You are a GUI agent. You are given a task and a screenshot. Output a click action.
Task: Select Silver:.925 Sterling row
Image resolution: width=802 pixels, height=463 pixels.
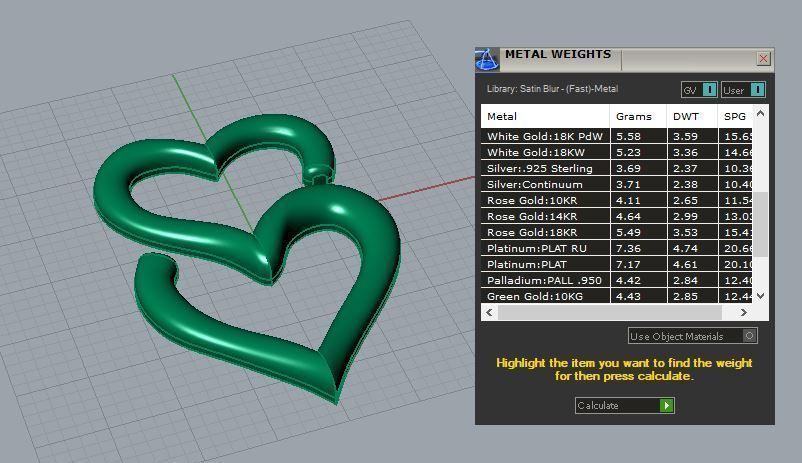click(x=616, y=168)
